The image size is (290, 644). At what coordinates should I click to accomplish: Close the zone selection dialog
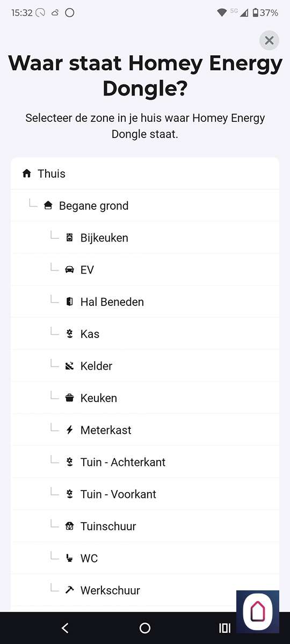click(x=269, y=40)
